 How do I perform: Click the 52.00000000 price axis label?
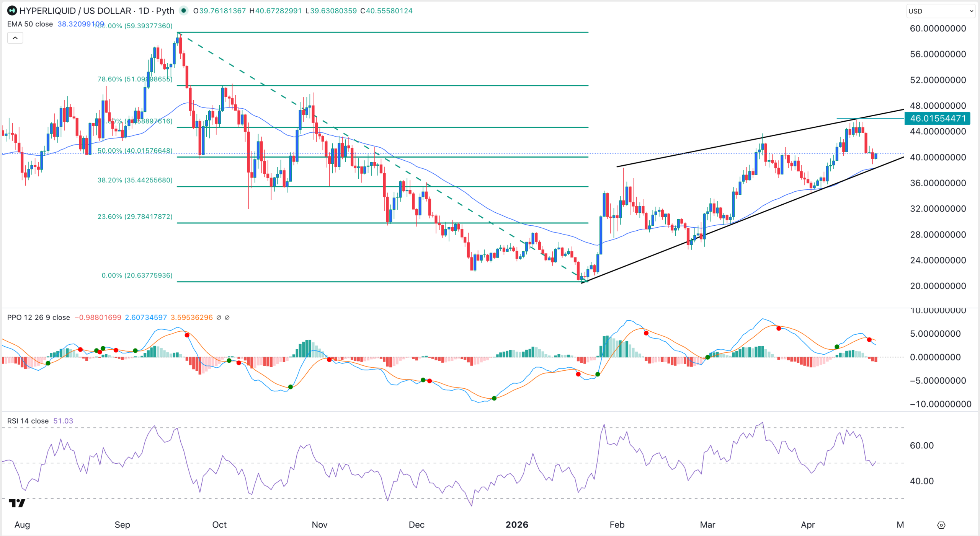tap(938, 80)
